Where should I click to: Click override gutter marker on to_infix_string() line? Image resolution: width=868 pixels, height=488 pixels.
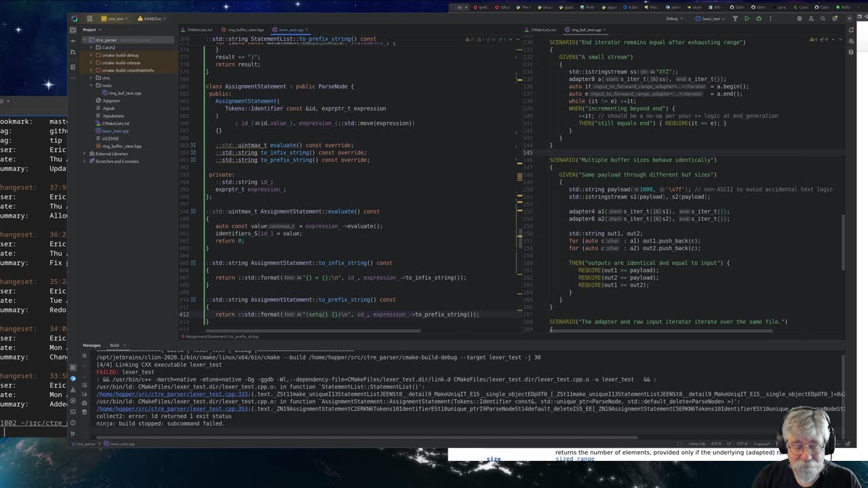(193, 152)
